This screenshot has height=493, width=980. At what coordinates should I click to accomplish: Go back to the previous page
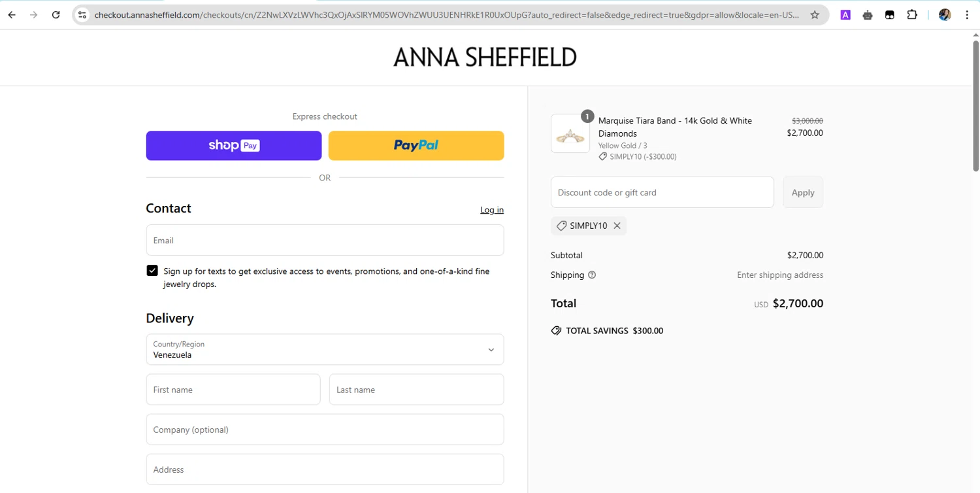click(x=12, y=15)
